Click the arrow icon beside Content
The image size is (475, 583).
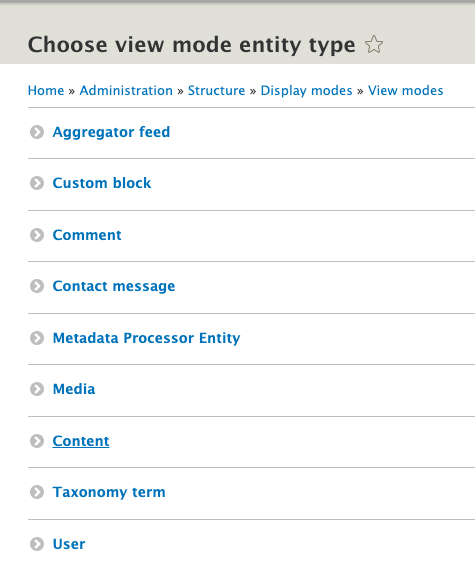tap(37, 441)
